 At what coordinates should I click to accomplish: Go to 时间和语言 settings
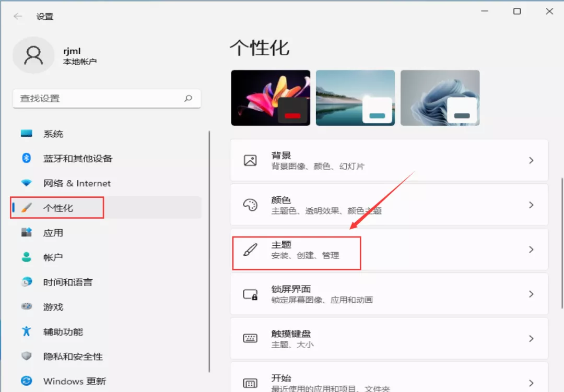(x=107, y=282)
